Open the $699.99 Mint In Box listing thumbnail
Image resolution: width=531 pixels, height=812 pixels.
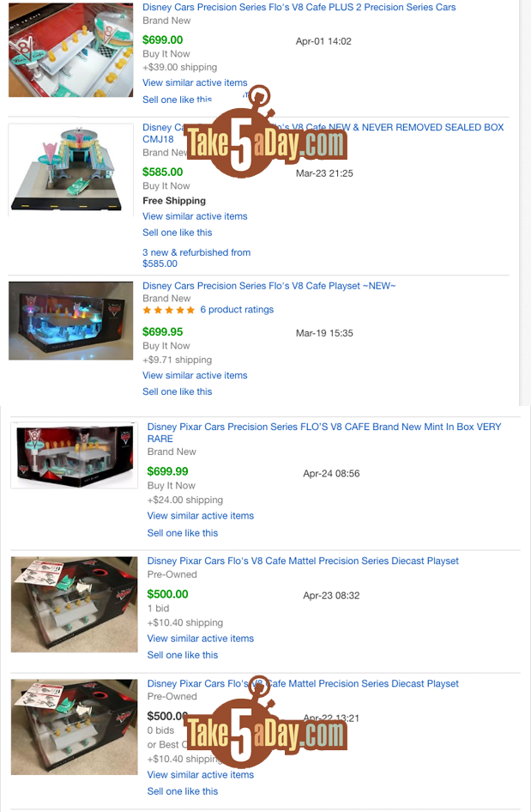[75, 455]
